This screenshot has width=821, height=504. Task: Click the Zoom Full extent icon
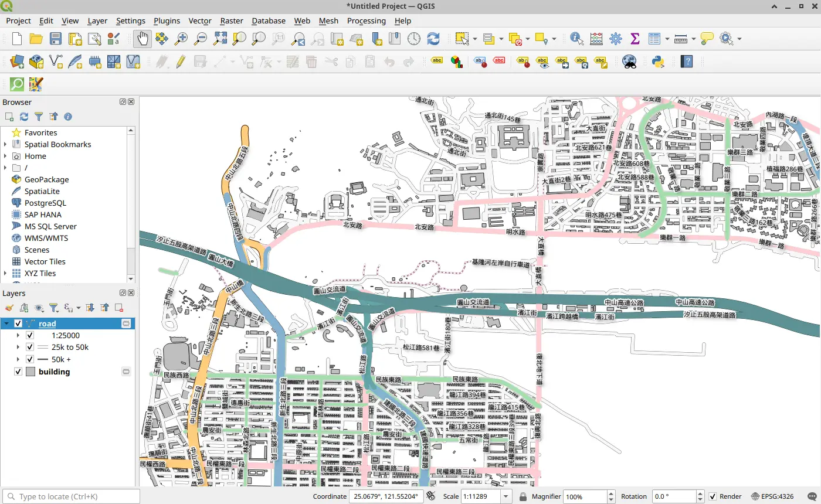pyautogui.click(x=220, y=39)
